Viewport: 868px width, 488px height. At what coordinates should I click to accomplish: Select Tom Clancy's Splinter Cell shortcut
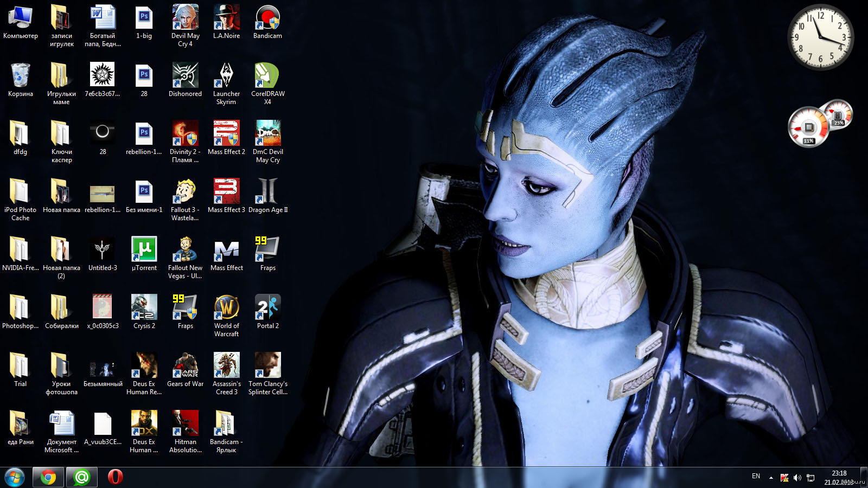(x=268, y=374)
